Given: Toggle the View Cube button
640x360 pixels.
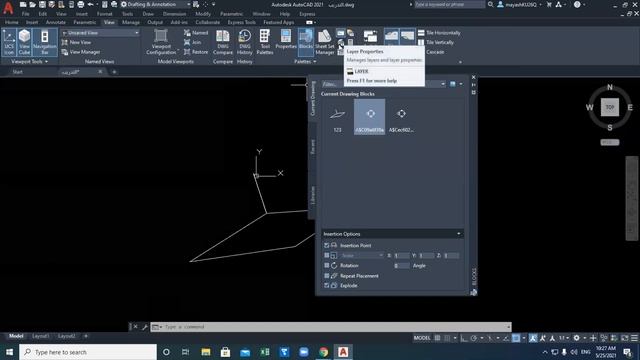Looking at the screenshot, I should (x=24, y=42).
